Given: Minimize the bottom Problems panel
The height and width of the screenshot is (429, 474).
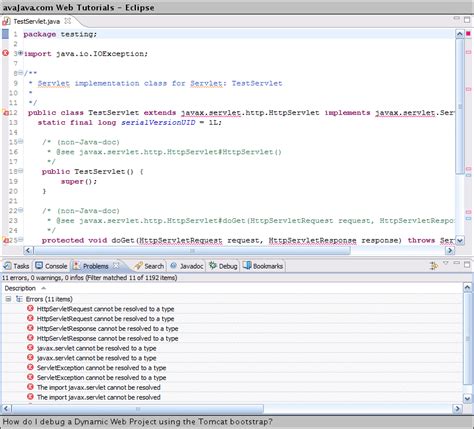Looking at the screenshot, I should click(456, 263).
